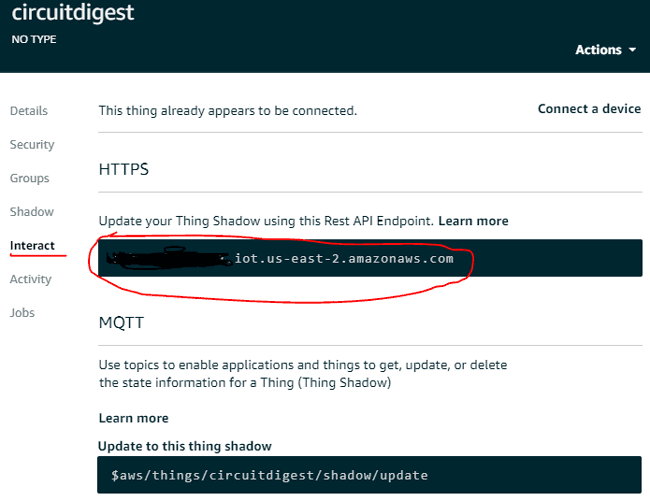Image resolution: width=650 pixels, height=501 pixels.
Task: Click the NO TYPE label
Action: click(x=34, y=40)
